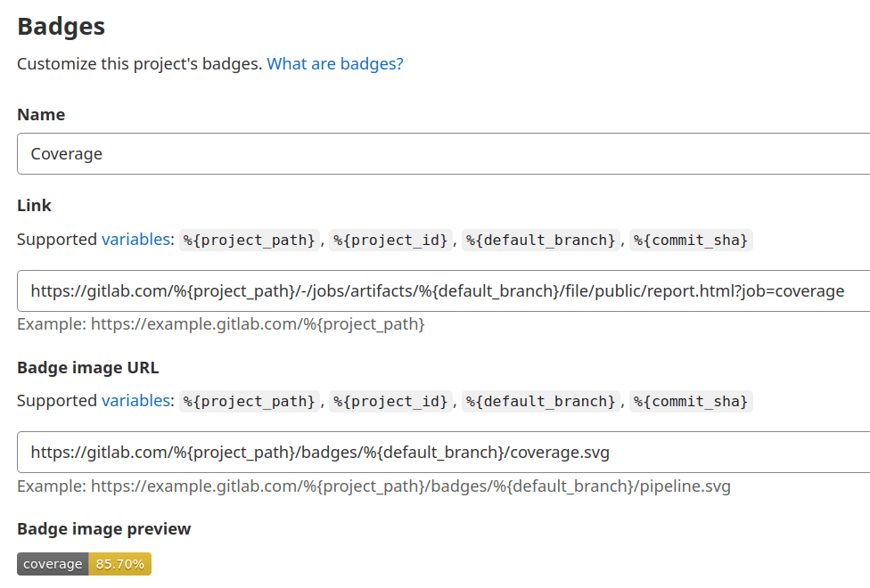Open the "What are badges?" help link
The image size is (870, 588).
point(335,64)
